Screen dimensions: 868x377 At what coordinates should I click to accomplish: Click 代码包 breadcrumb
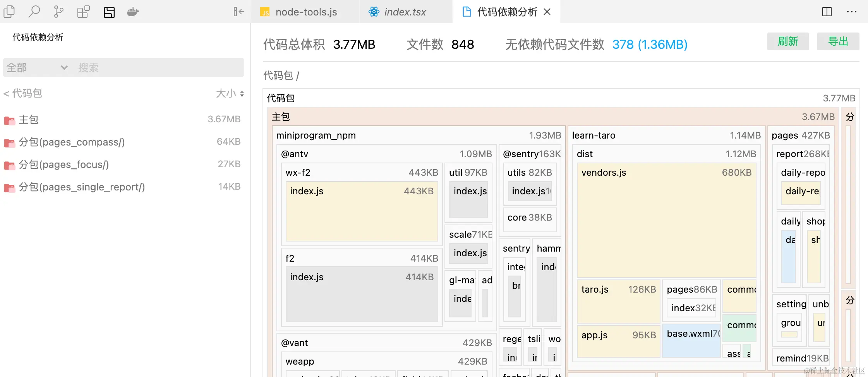pyautogui.click(x=278, y=75)
